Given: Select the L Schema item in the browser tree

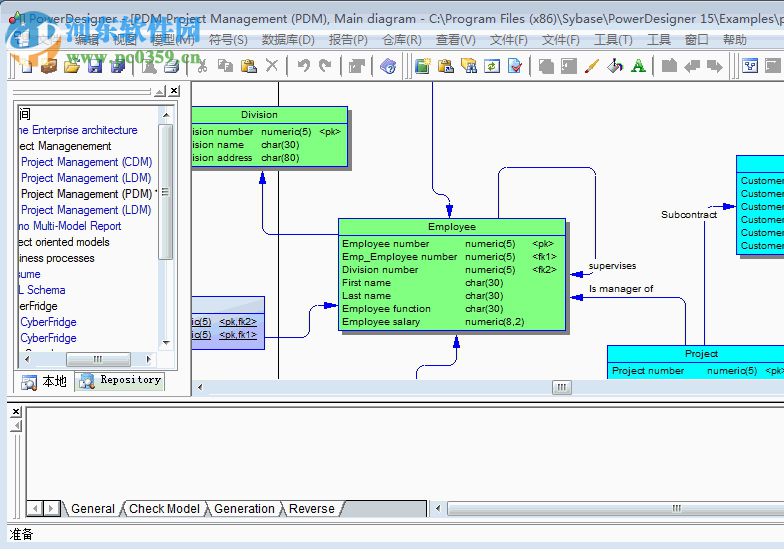Looking at the screenshot, I should [46, 290].
